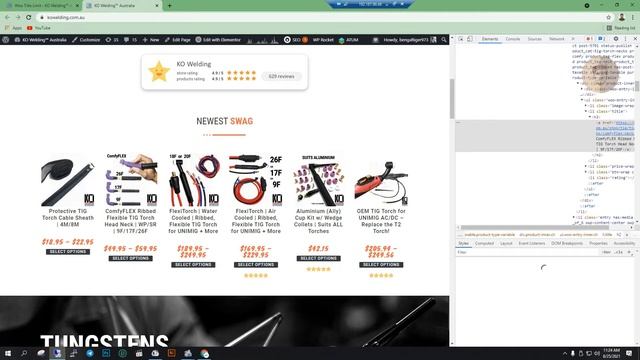This screenshot has height=360, width=640.
Task: Open the Event Listeners pane tab
Action: (532, 243)
